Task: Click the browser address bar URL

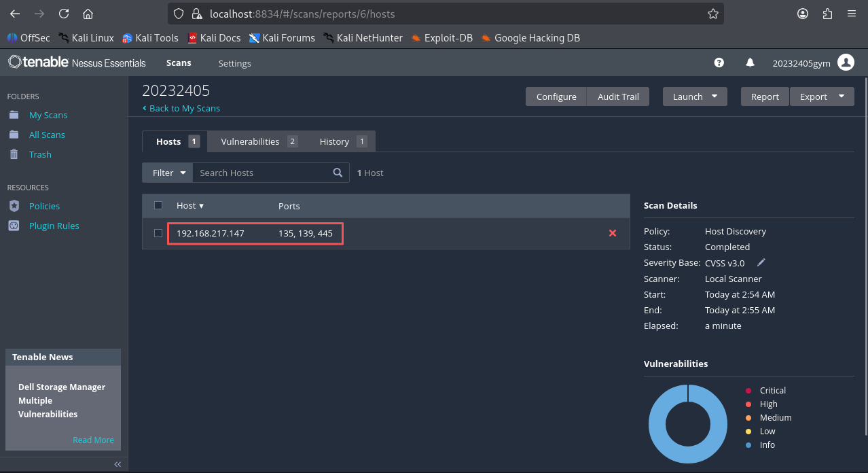Action: click(x=303, y=14)
